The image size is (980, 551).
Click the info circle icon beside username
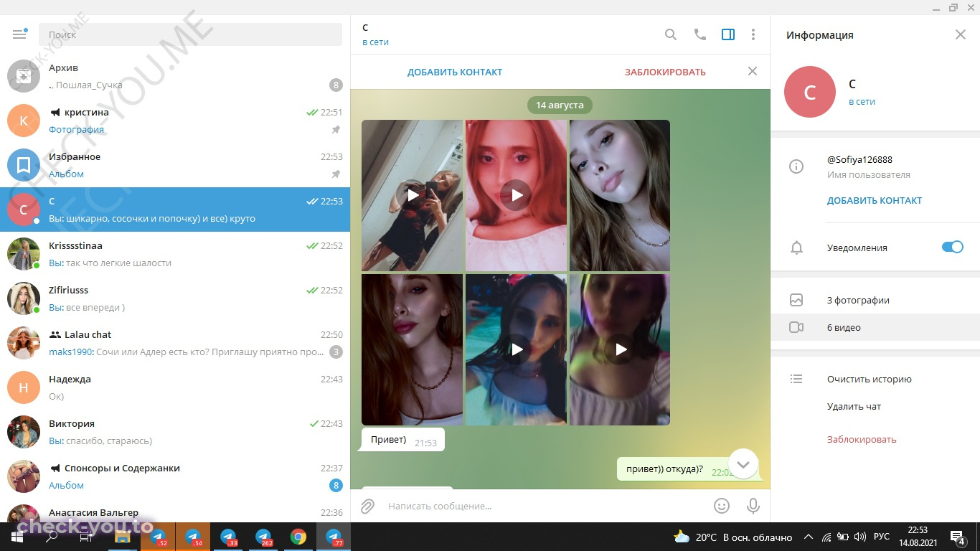pos(796,166)
